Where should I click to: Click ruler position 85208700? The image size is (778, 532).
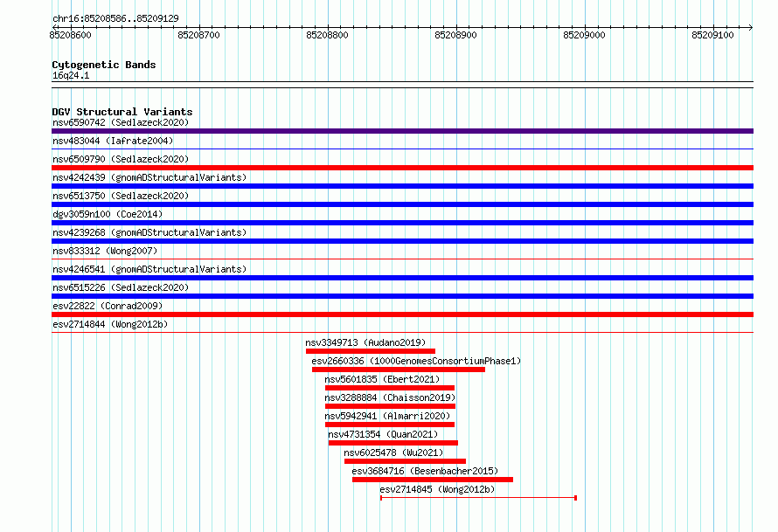click(x=198, y=35)
